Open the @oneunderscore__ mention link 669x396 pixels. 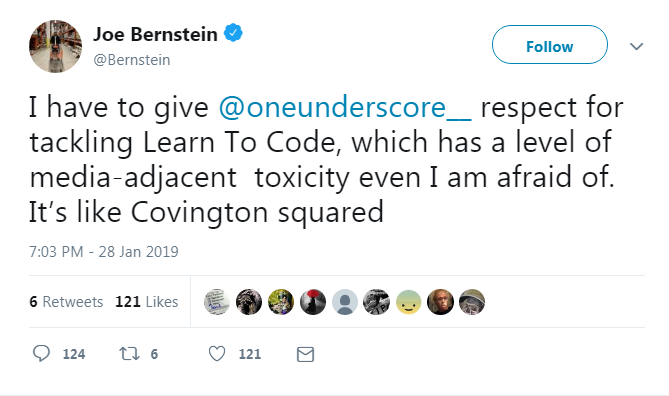coord(345,107)
